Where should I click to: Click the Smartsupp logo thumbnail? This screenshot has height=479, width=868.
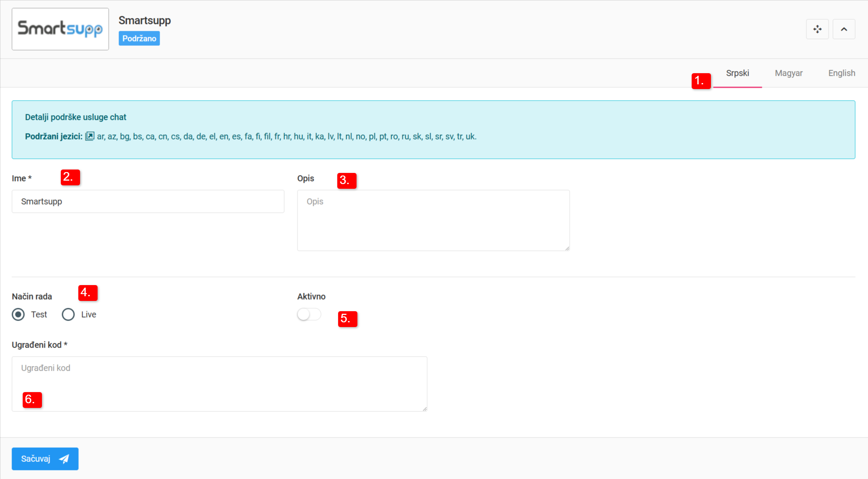click(60, 29)
